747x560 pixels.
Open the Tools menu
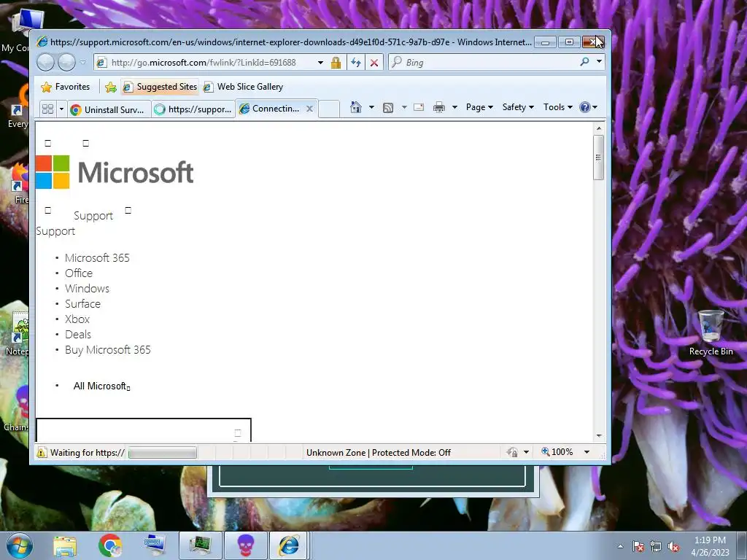558,107
